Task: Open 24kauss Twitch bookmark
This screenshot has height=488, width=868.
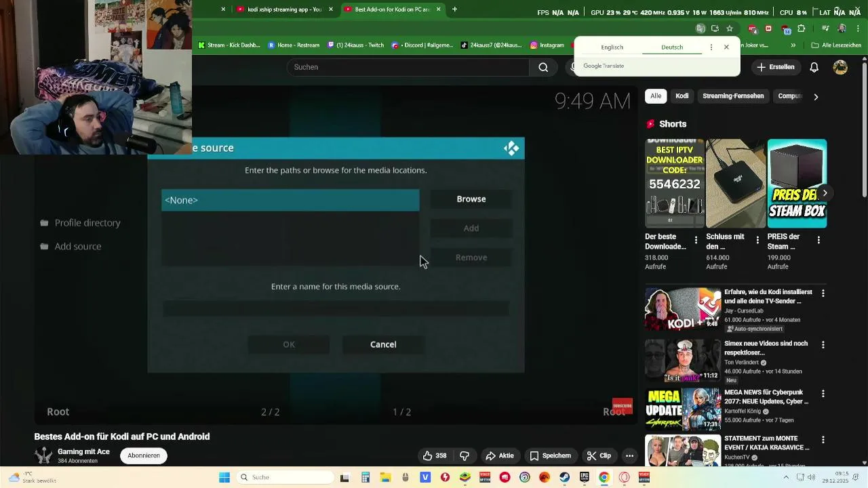Action: pos(356,45)
